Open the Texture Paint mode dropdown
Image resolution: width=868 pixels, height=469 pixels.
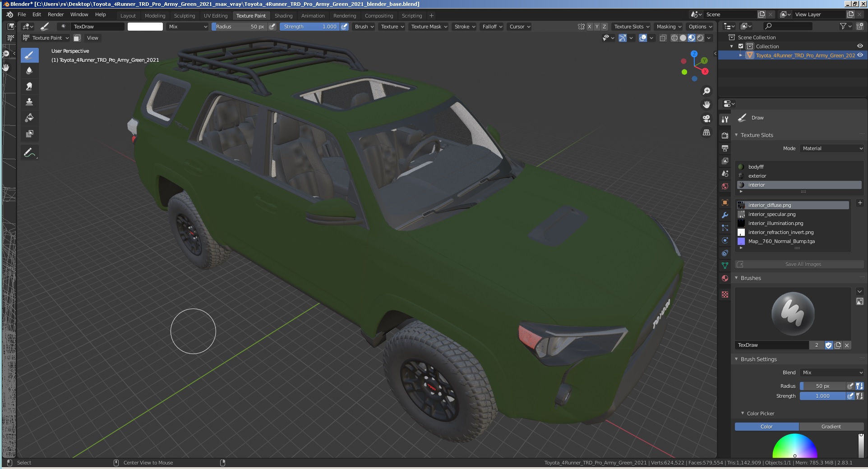(x=46, y=38)
